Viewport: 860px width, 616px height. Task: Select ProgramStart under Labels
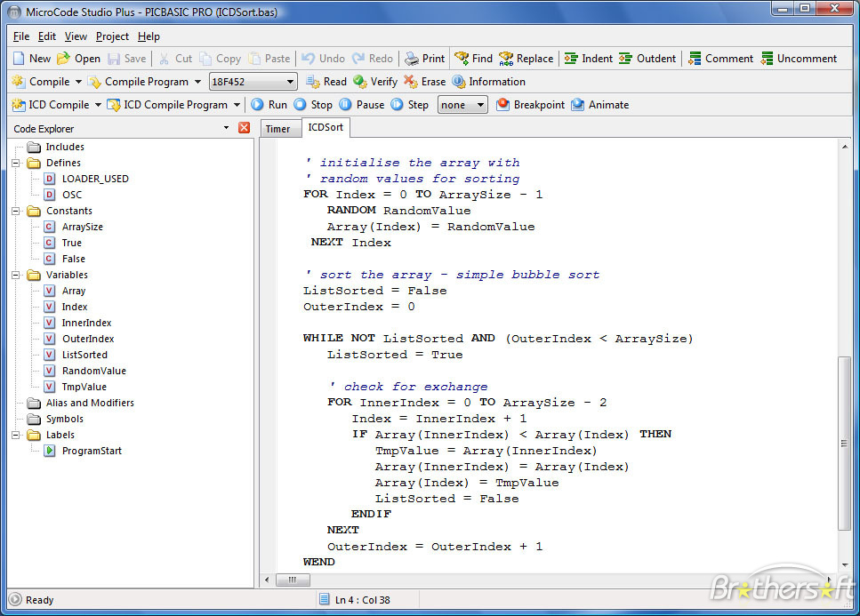pyautogui.click(x=91, y=451)
